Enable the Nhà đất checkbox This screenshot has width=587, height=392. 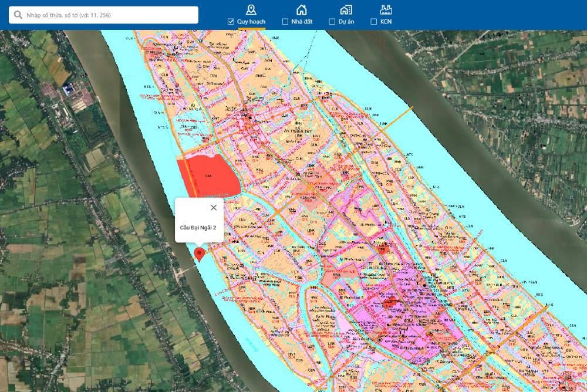pyautogui.click(x=285, y=22)
